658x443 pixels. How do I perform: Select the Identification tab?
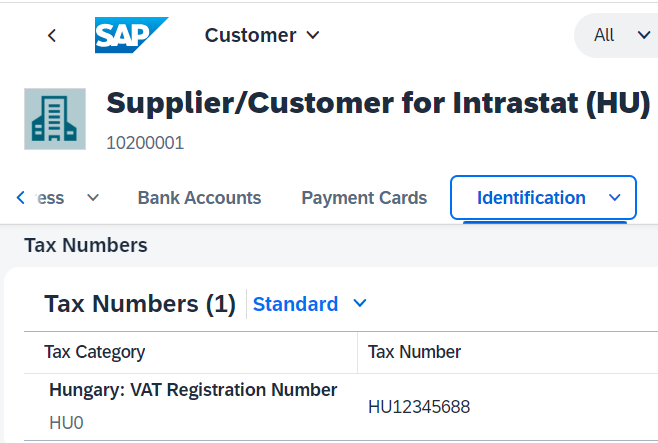[x=531, y=198]
